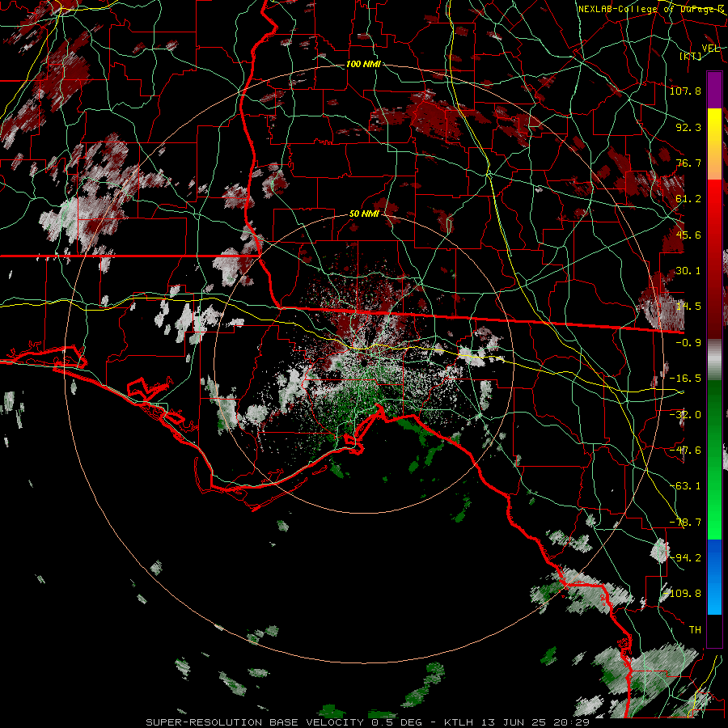Screen dimensions: 728x728
Task: Click the -32.0 value on the velocity scale
Action: 685,415
